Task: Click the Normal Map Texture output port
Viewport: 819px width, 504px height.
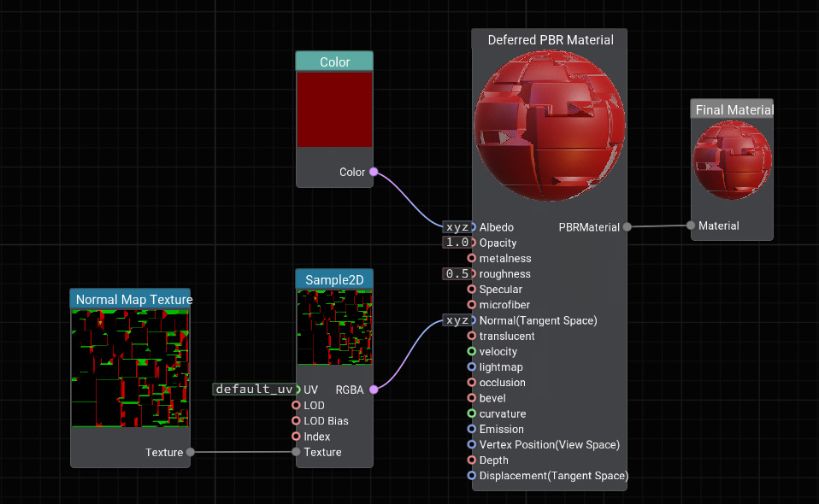Action: tap(190, 452)
